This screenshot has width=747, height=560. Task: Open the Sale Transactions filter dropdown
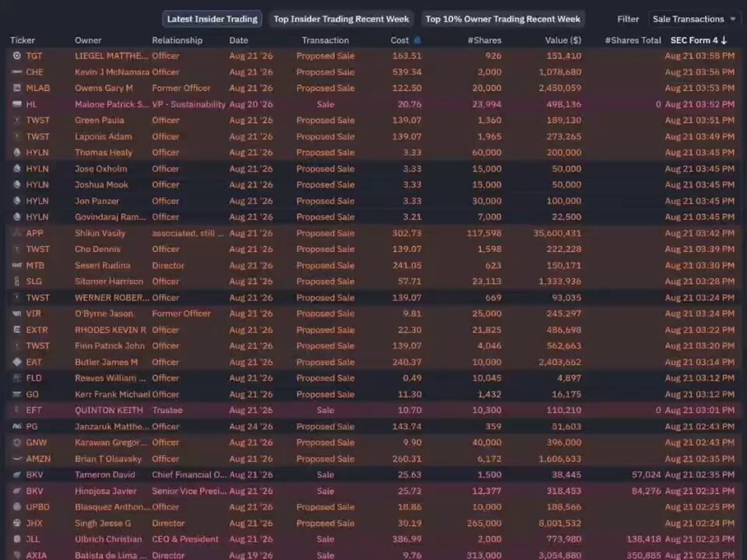[694, 19]
